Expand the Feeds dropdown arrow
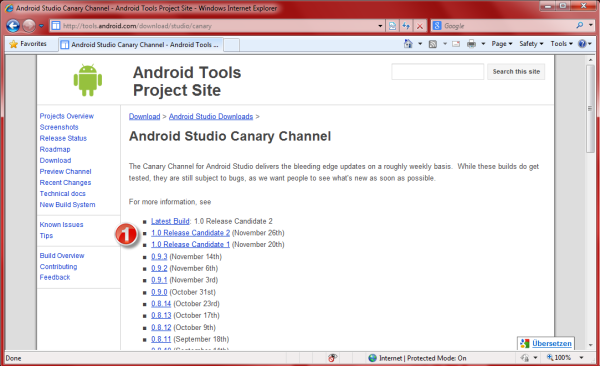The image size is (600, 366). coord(445,44)
